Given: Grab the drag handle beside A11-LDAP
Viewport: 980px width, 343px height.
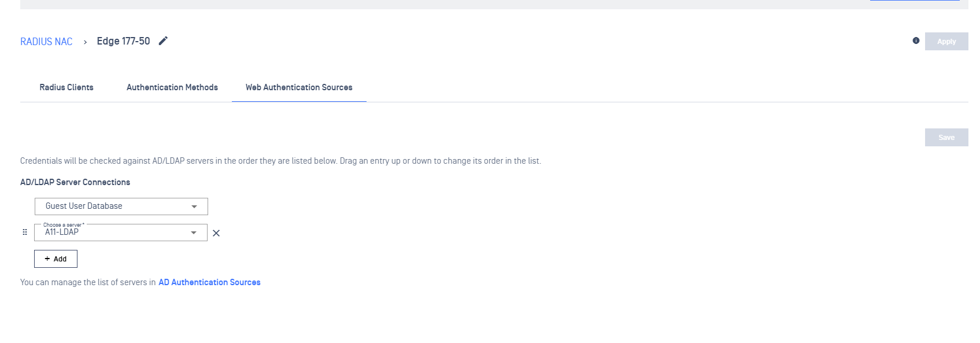Looking at the screenshot, I should point(25,232).
